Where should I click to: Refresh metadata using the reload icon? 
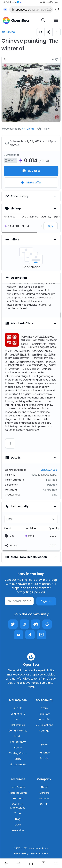[x=41, y=32]
